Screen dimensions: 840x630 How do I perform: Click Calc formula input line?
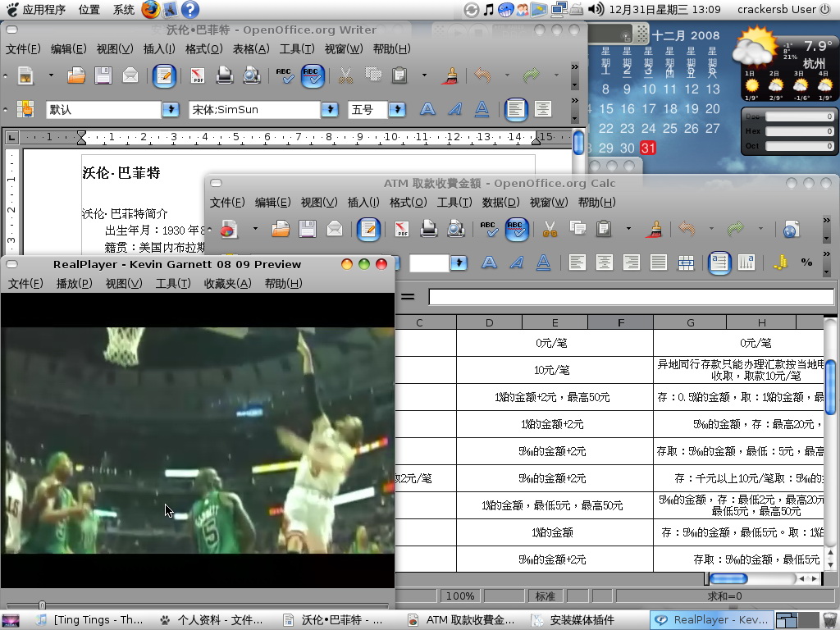click(631, 297)
